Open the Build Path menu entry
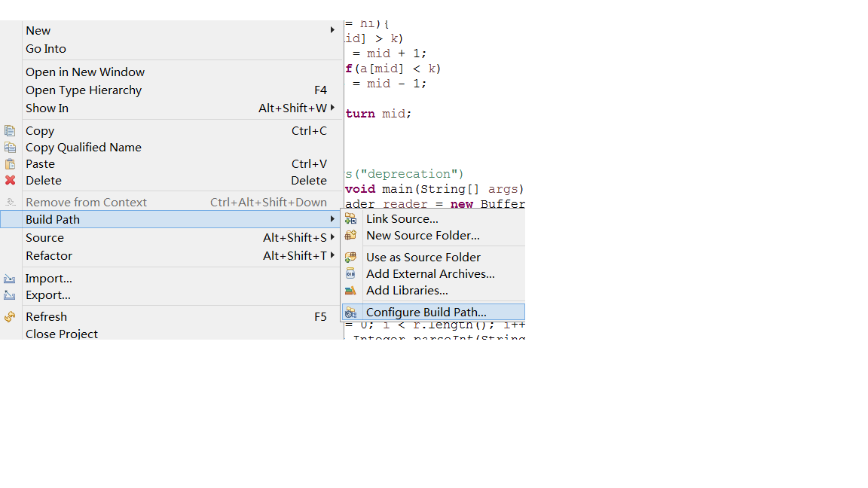The width and height of the screenshot is (868, 488). pyautogui.click(x=172, y=219)
